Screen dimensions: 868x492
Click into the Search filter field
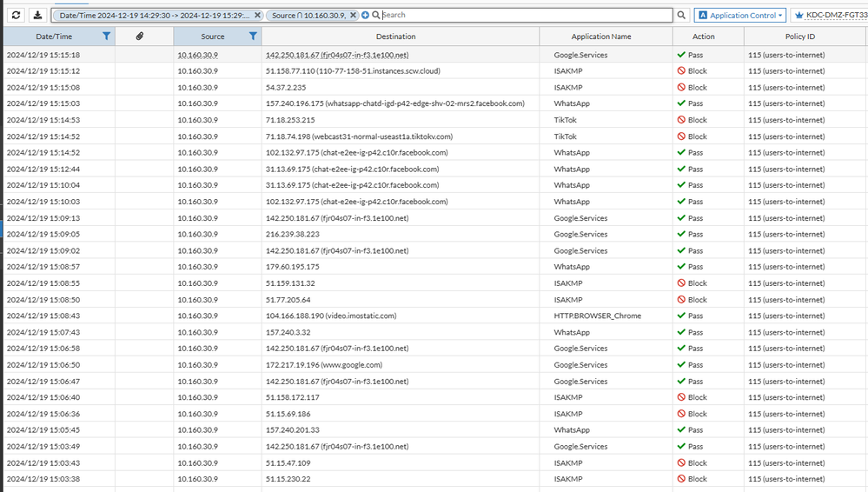526,15
